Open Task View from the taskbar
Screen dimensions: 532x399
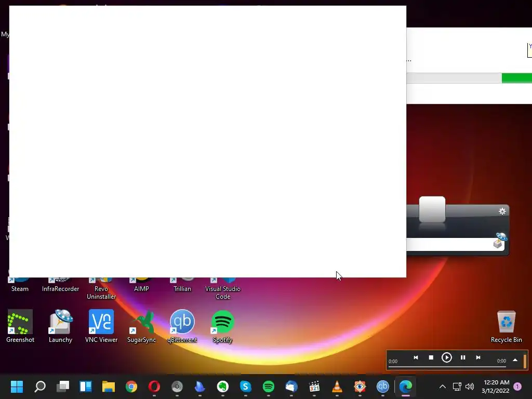coord(63,386)
